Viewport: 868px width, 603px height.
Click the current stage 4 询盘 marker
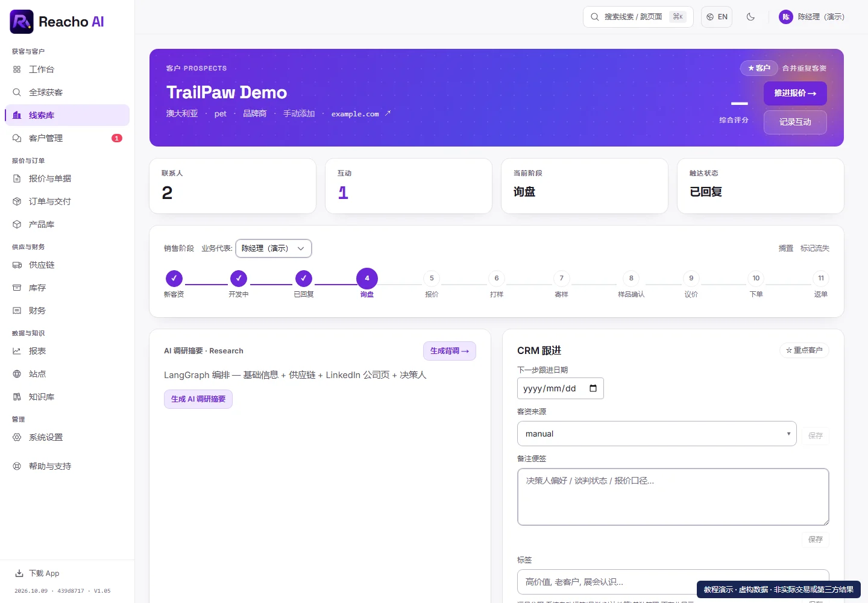[367, 279]
